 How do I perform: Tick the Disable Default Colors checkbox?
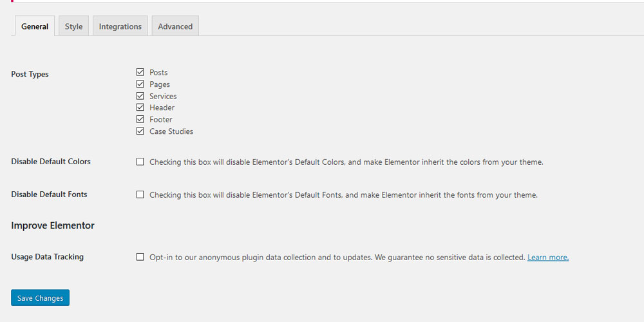point(140,162)
